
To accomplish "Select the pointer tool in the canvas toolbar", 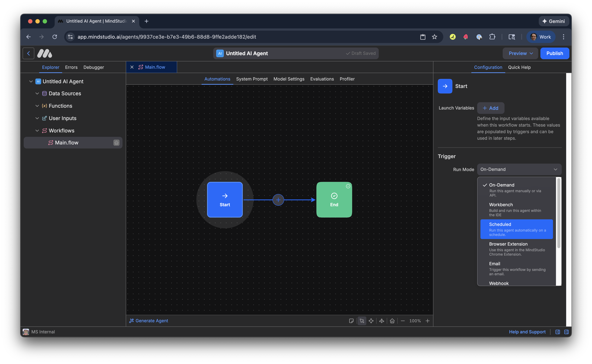I will pyautogui.click(x=362, y=321).
